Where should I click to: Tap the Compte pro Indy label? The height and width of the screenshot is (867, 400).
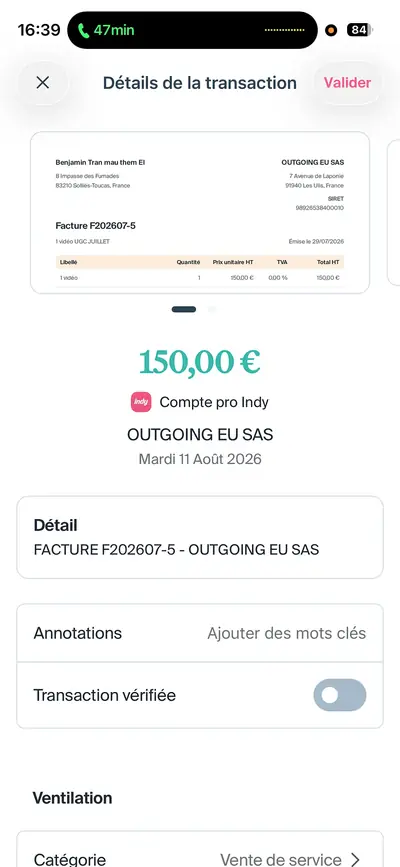(214, 402)
